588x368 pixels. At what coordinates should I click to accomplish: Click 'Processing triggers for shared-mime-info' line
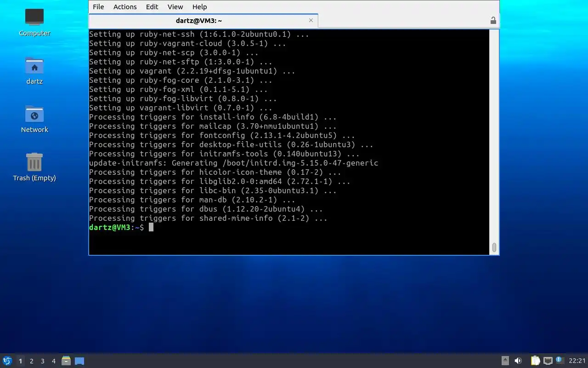point(208,218)
